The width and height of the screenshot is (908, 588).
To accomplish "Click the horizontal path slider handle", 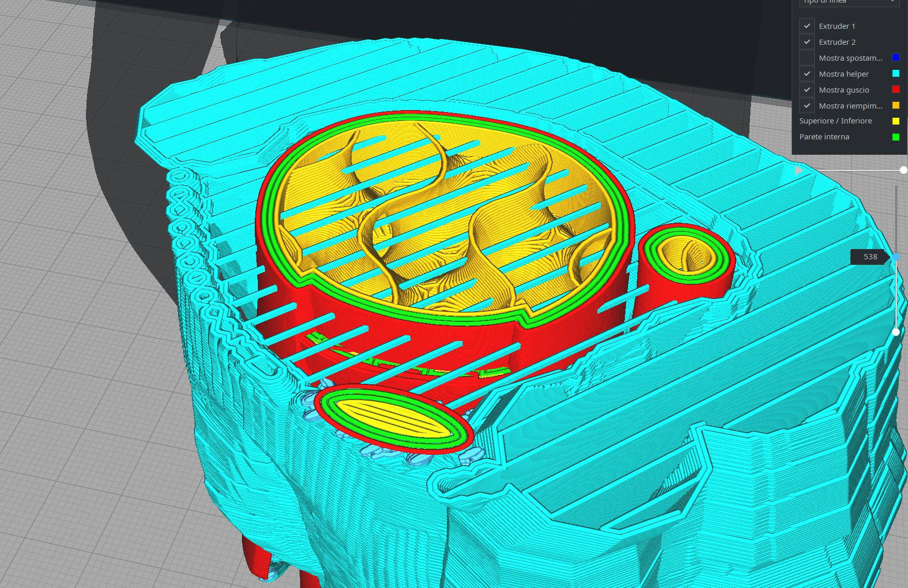I will pos(903,170).
